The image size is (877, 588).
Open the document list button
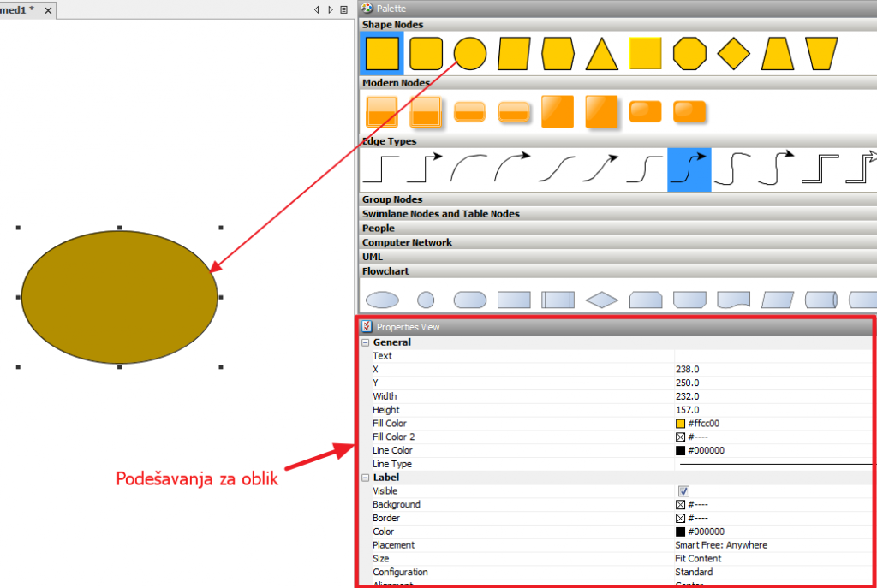pyautogui.click(x=344, y=9)
